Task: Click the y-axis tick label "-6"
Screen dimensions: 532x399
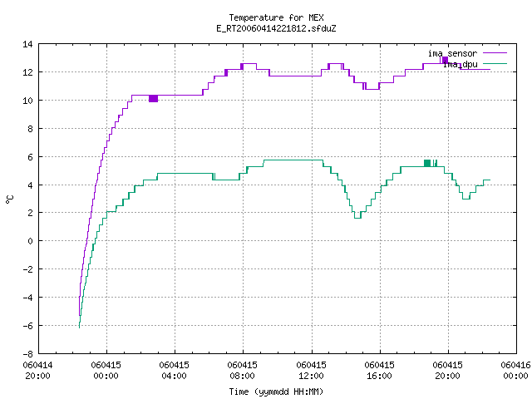Action: coord(27,326)
